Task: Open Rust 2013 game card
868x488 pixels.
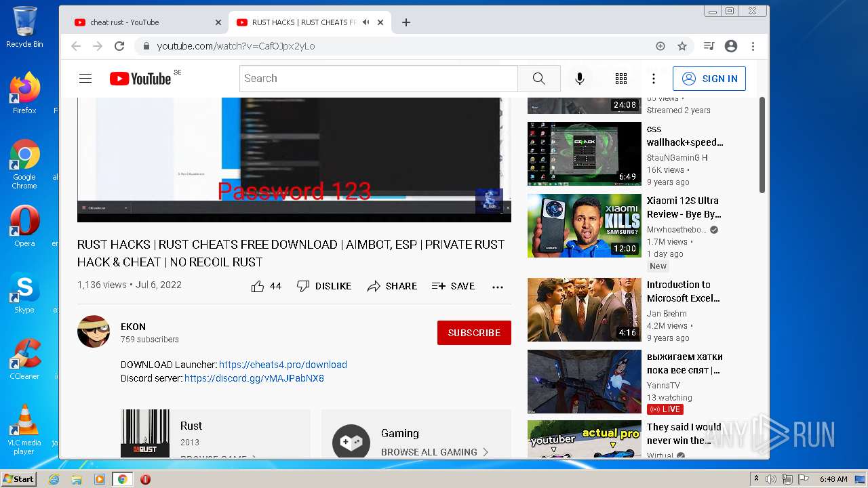Action: (x=216, y=434)
